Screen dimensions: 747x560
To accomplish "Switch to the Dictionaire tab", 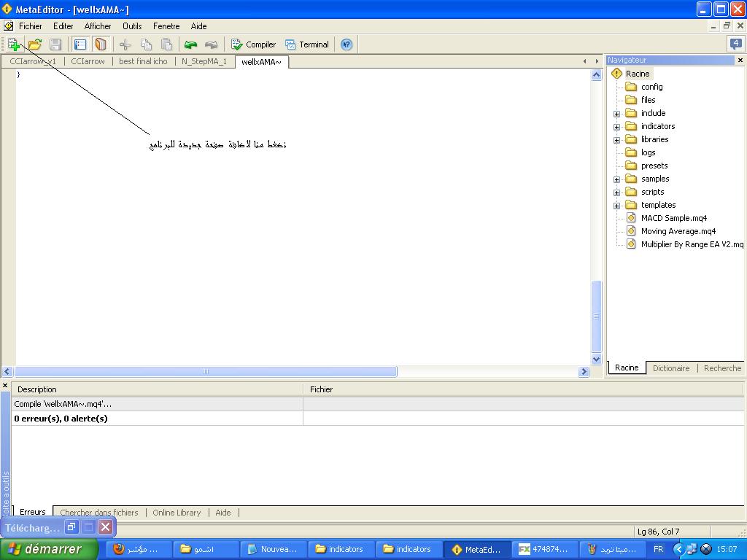I will pyautogui.click(x=670, y=368).
